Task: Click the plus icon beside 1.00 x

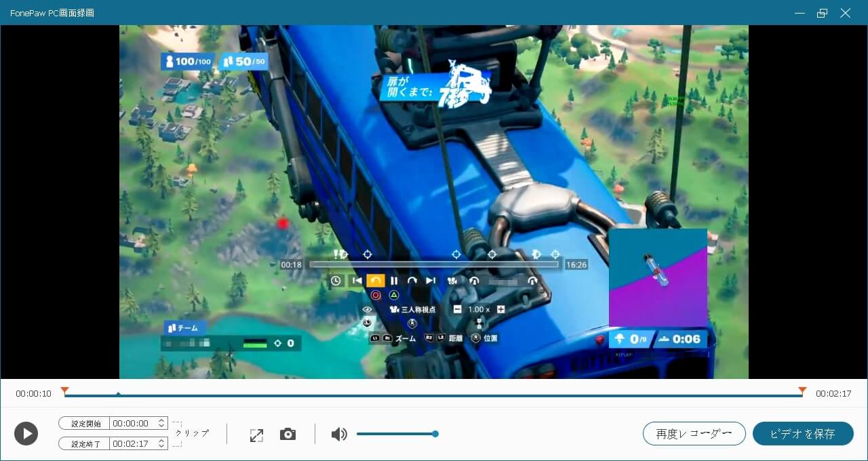Action: click(501, 309)
